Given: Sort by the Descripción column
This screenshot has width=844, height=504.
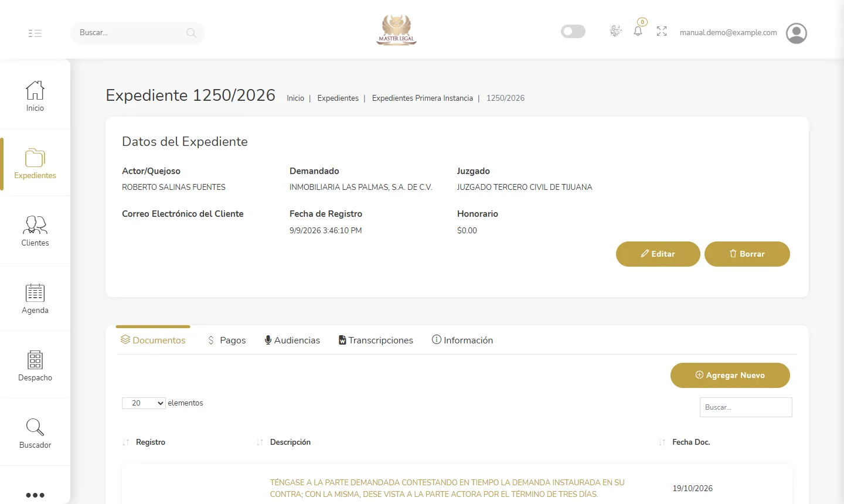Looking at the screenshot, I should tap(290, 442).
